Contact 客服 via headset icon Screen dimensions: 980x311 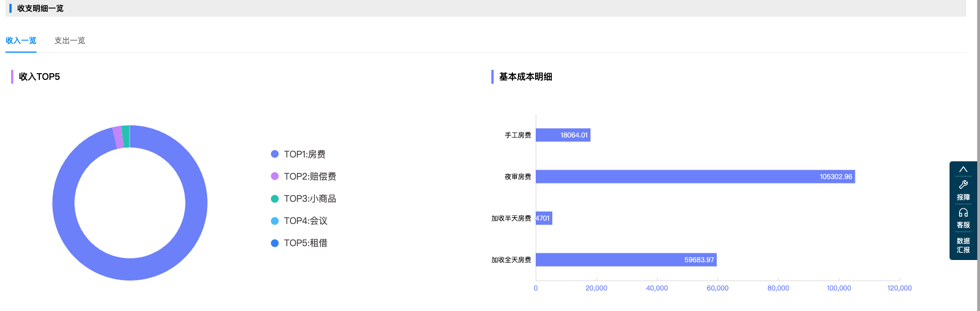[963, 218]
